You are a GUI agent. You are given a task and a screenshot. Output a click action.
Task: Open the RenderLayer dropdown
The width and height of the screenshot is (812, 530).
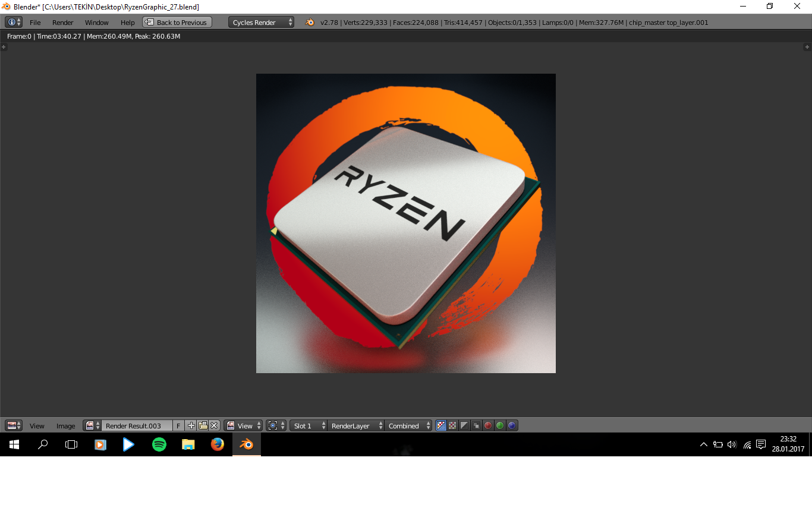(x=356, y=425)
